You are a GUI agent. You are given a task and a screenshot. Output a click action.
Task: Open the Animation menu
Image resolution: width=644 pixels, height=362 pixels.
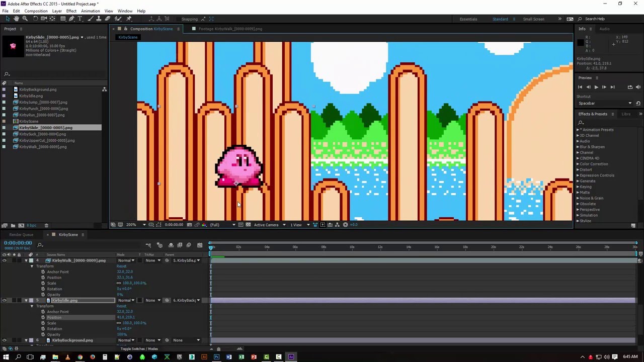point(91,11)
